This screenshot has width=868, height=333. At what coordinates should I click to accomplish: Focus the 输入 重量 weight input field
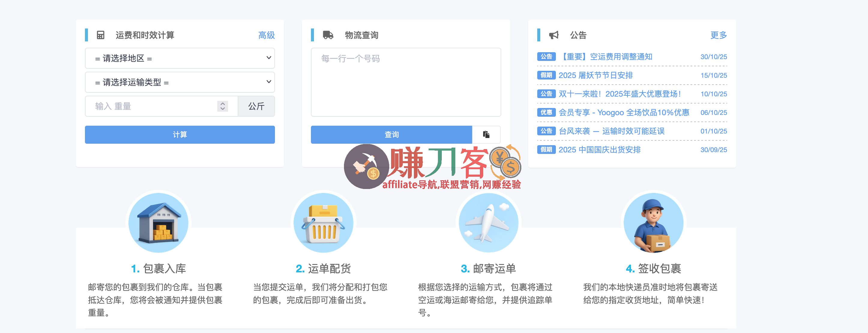152,106
